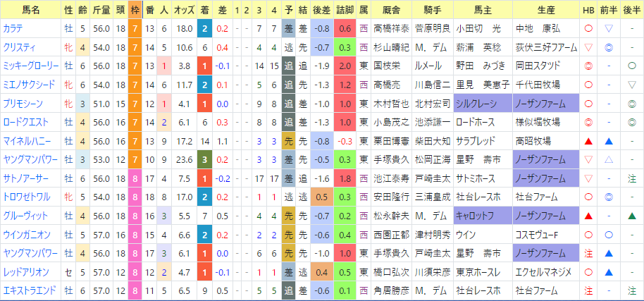
Task: Click red triangle HB mark in マイネルハニー row
Action: (x=588, y=142)
